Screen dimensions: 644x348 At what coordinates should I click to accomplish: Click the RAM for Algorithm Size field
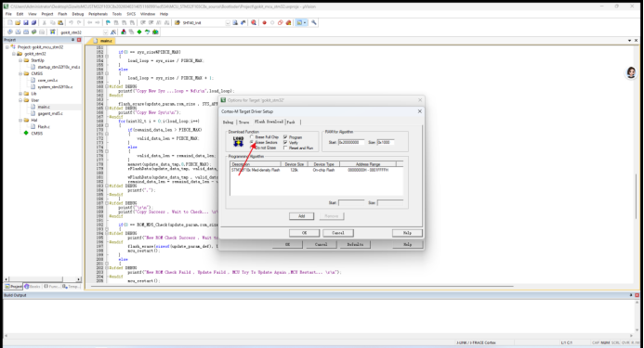[x=386, y=142]
